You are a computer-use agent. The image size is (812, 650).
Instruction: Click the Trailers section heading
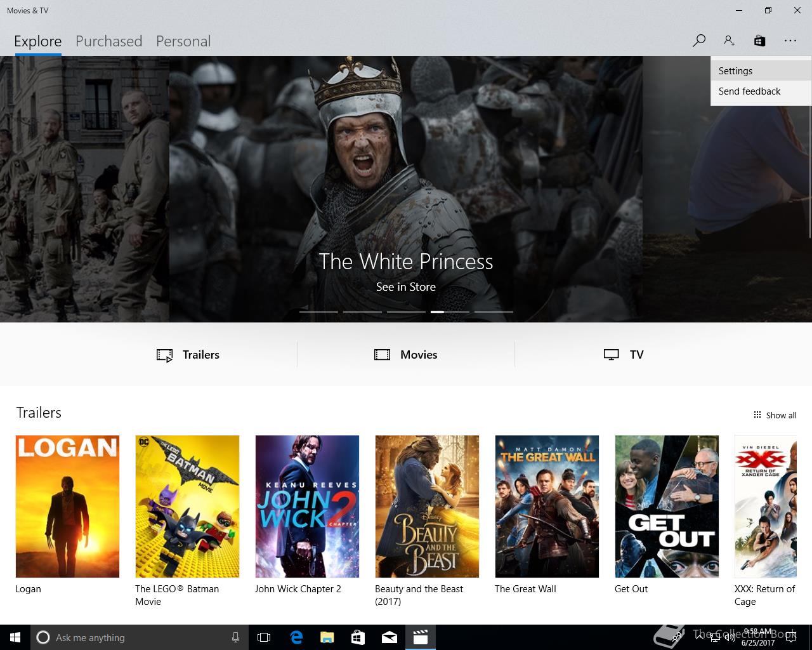39,413
